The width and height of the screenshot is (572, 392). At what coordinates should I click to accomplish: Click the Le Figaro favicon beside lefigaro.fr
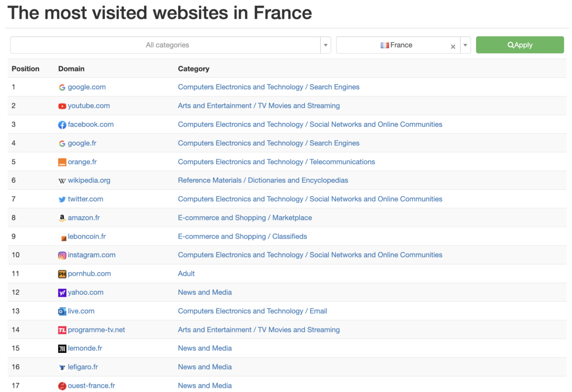[x=62, y=367]
